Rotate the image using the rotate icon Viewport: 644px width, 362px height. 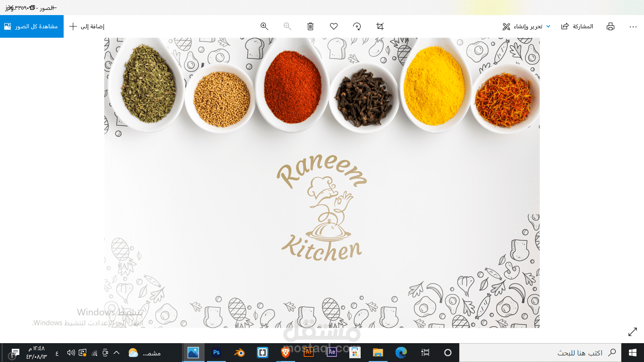[x=357, y=26]
